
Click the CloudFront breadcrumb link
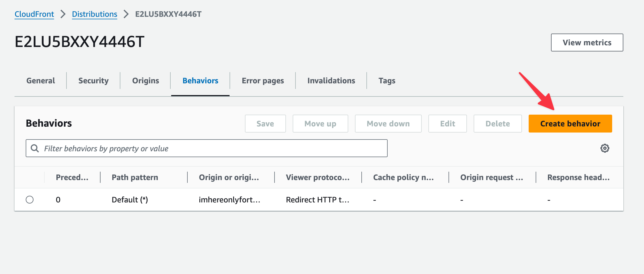[x=34, y=14]
